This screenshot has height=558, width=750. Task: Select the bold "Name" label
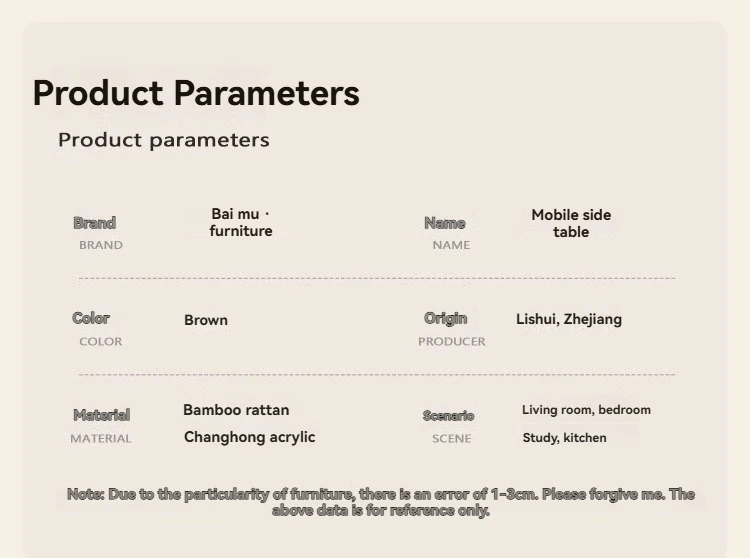(445, 223)
